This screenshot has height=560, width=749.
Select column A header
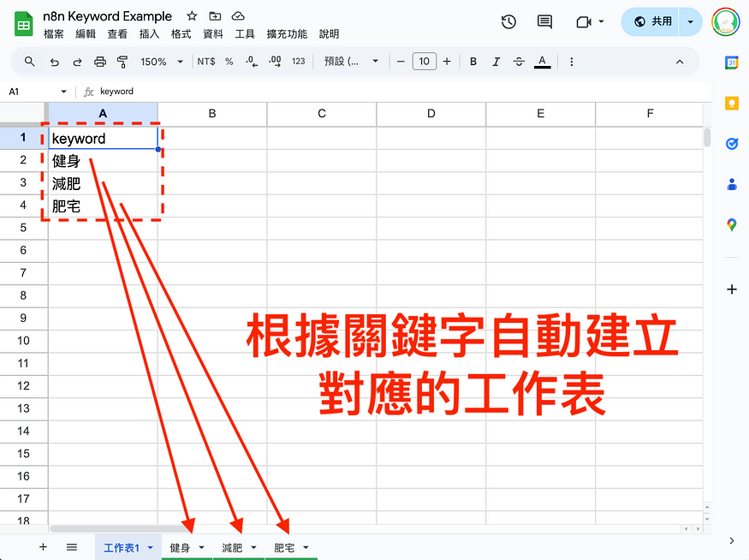point(103,114)
